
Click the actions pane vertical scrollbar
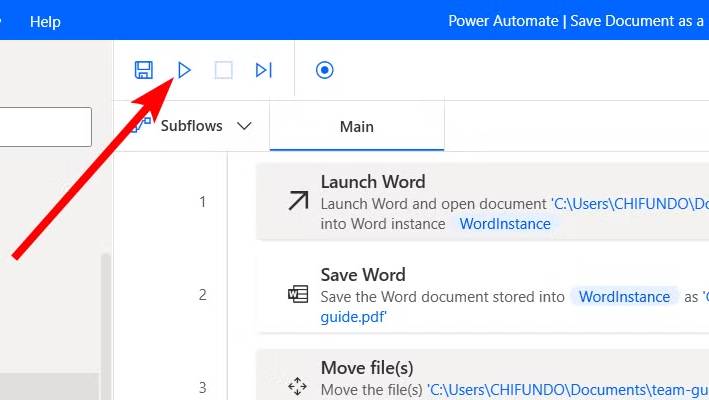click(x=105, y=326)
